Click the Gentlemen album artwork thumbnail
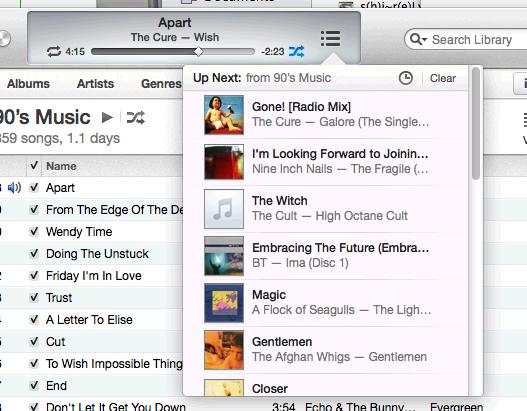 click(x=224, y=350)
